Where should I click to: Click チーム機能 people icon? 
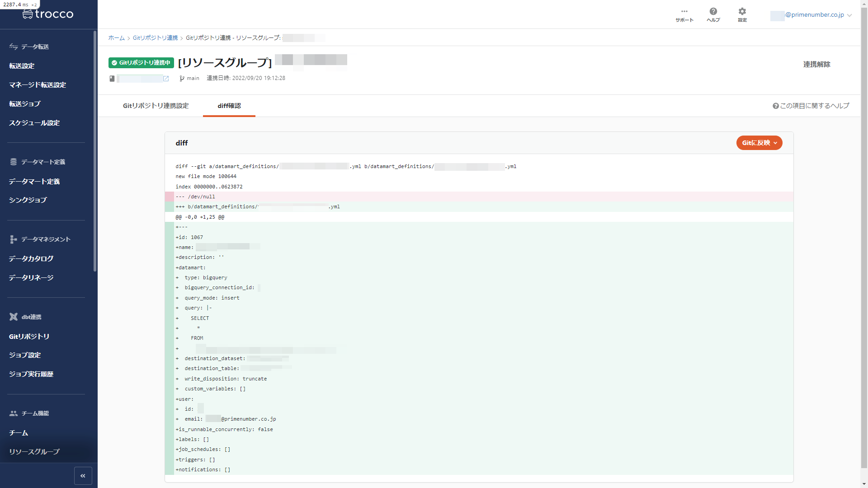tap(14, 413)
